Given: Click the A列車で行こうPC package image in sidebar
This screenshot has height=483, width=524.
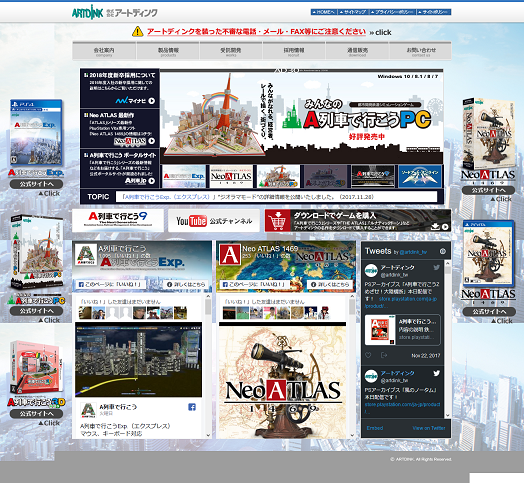Looking at the screenshot, I should 37,252.
